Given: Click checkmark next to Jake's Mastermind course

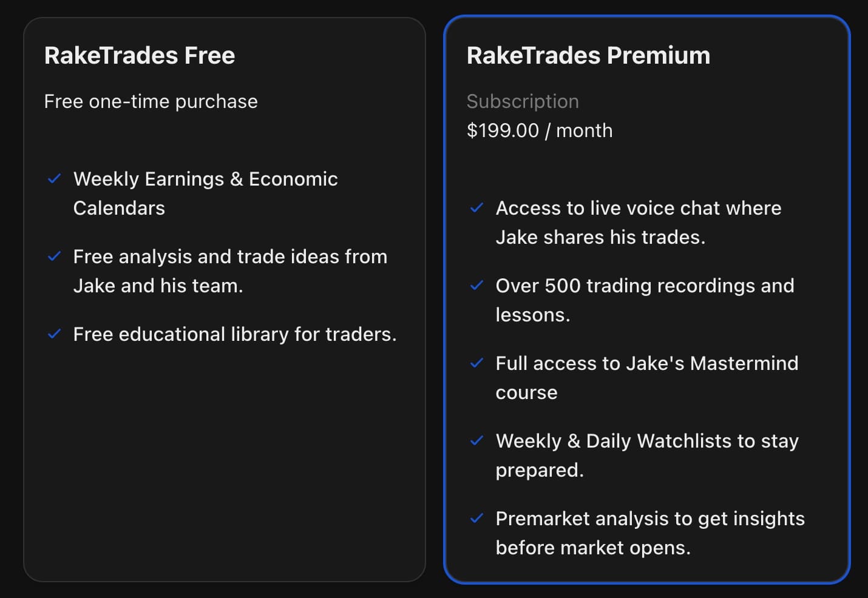Looking at the screenshot, I should click(x=476, y=363).
